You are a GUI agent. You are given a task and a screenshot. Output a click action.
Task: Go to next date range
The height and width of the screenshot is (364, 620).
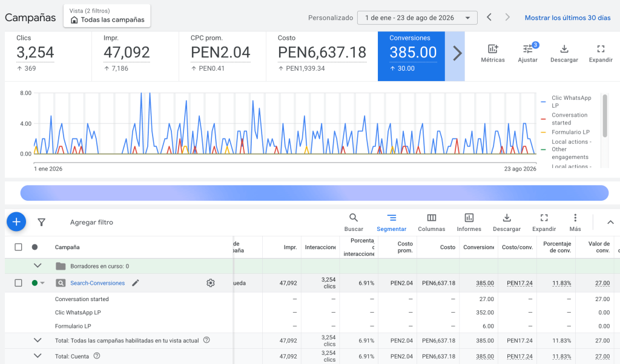[507, 18]
